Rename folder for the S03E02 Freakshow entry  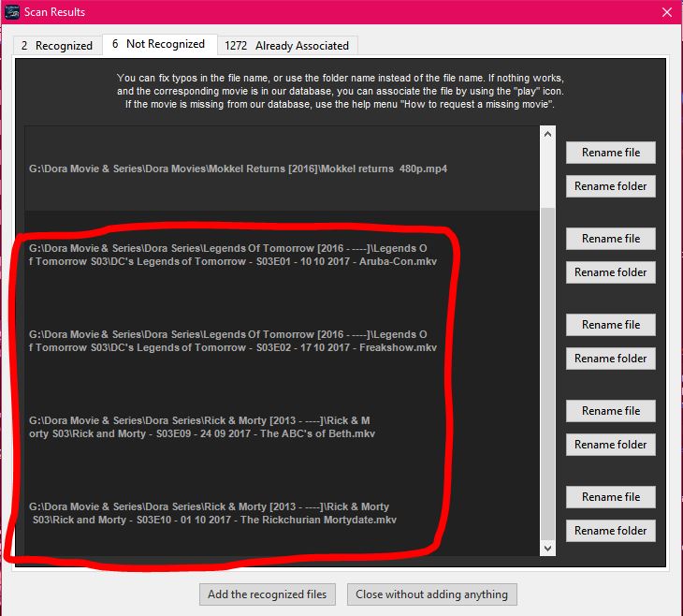pyautogui.click(x=611, y=359)
